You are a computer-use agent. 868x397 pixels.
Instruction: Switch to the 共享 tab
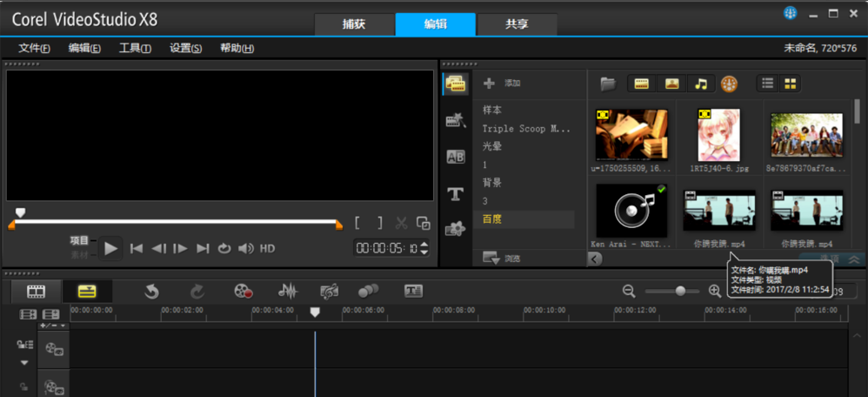(x=517, y=24)
